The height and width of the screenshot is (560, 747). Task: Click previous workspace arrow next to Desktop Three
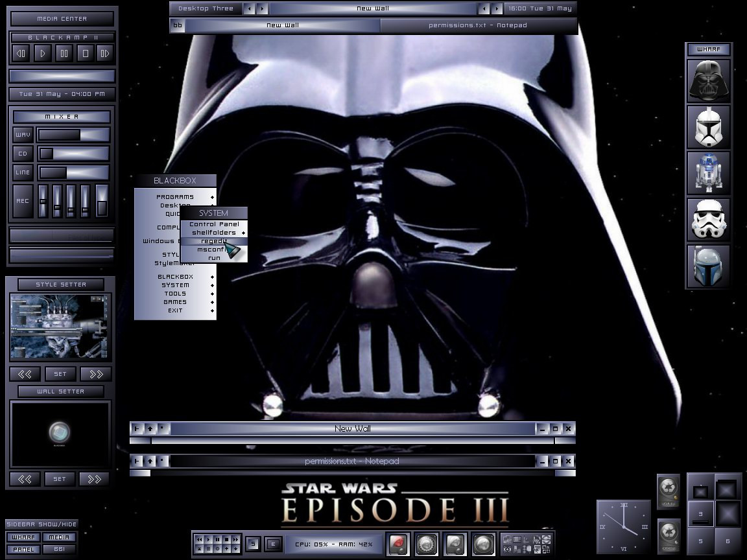click(249, 8)
